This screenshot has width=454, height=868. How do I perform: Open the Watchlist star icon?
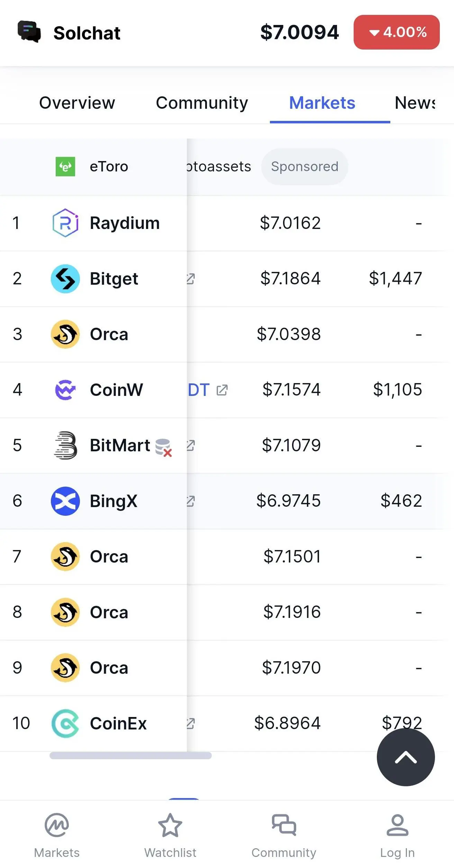pyautogui.click(x=170, y=825)
